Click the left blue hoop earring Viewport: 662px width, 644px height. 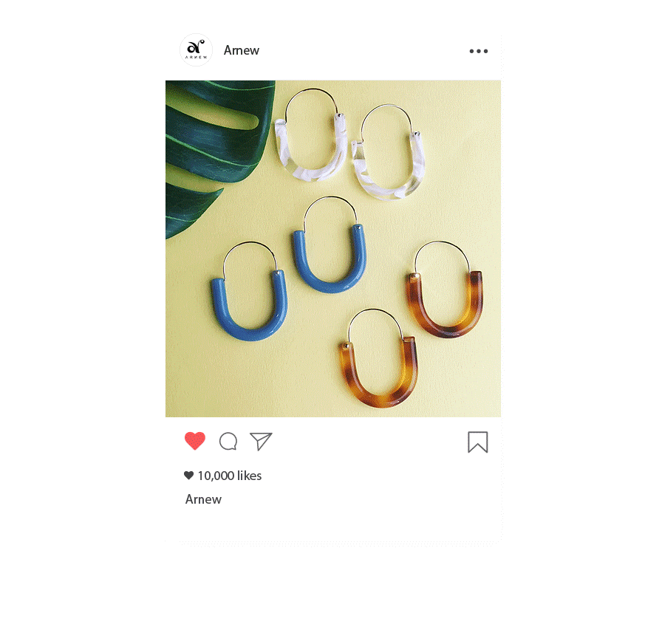(x=249, y=291)
